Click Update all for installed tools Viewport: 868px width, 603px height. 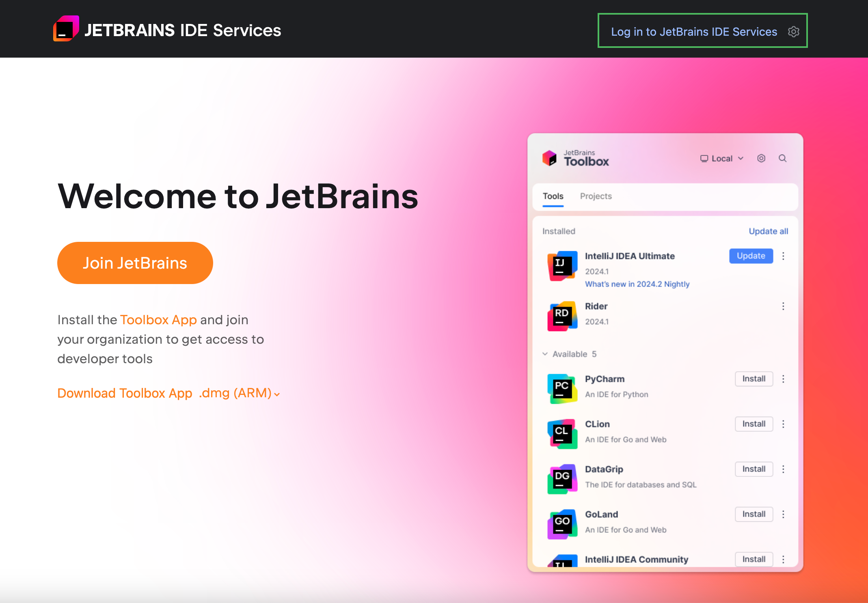click(768, 231)
